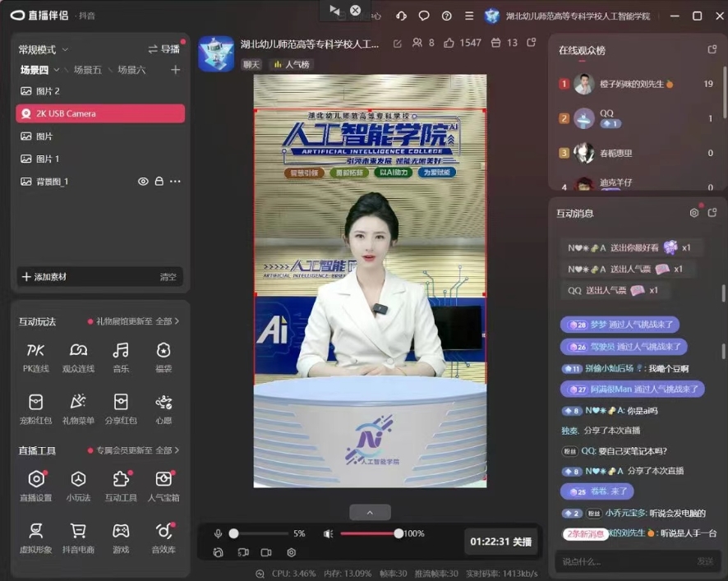The height and width of the screenshot is (581, 728).
Task: Open 小玩法 mini games
Action: (78, 486)
